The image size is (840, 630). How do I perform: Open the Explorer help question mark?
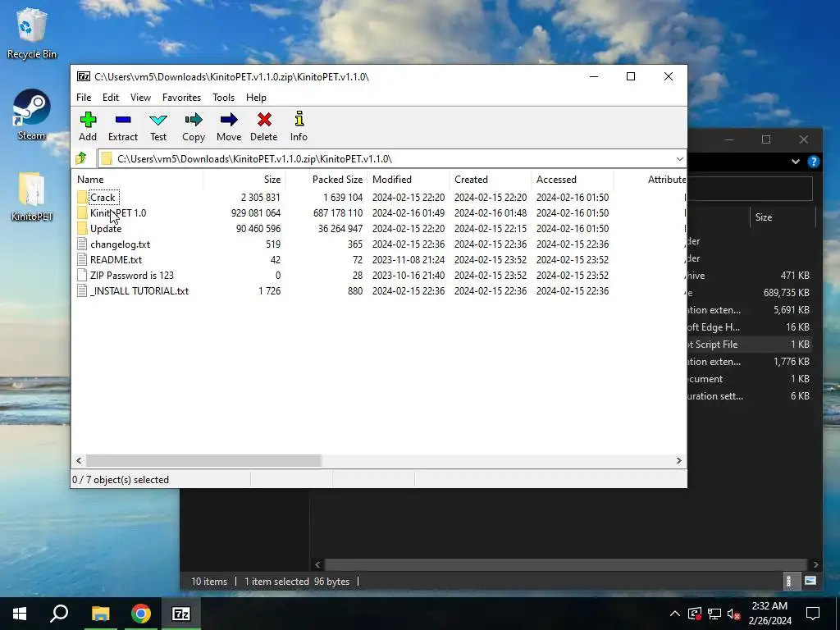click(813, 162)
